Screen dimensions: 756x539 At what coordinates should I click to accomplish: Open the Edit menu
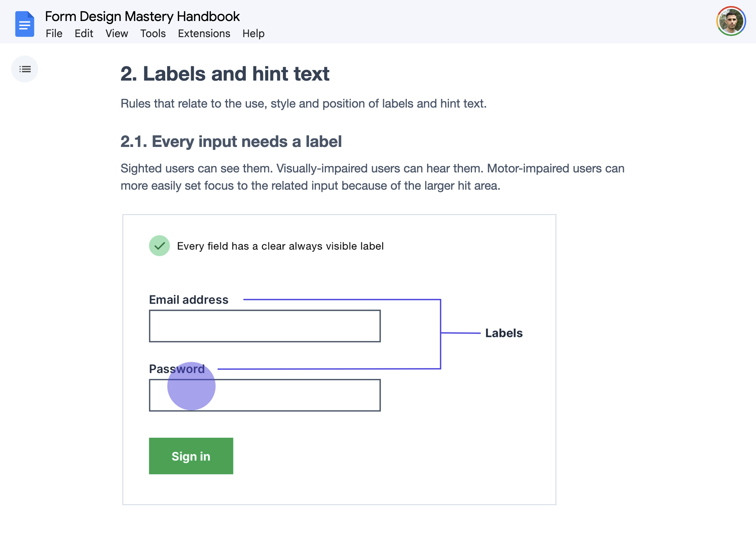tap(84, 33)
